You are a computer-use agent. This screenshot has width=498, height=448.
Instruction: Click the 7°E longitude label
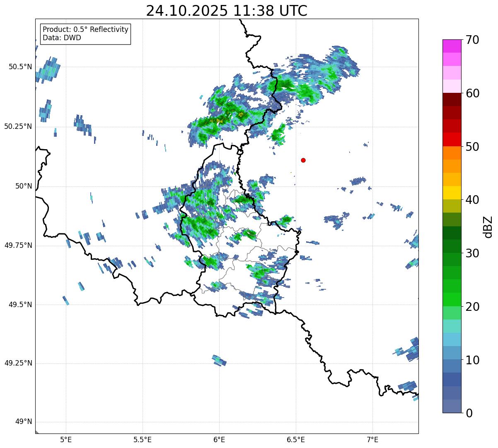(372, 439)
